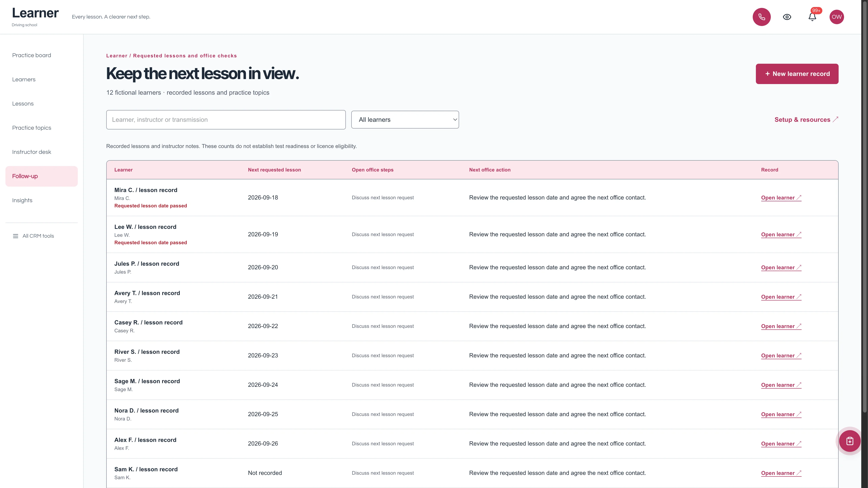Open Setup & resources link
This screenshot has width=868, height=488.
point(806,120)
